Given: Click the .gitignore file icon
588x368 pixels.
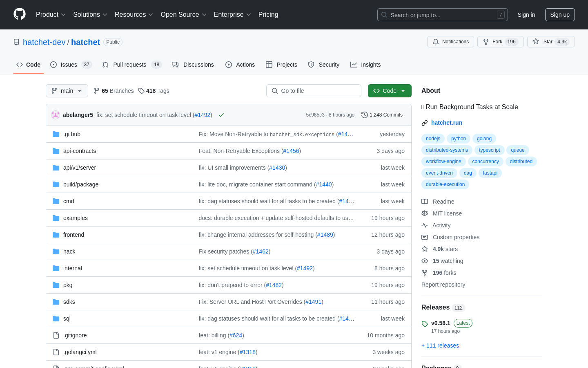Looking at the screenshot, I should [56, 335].
